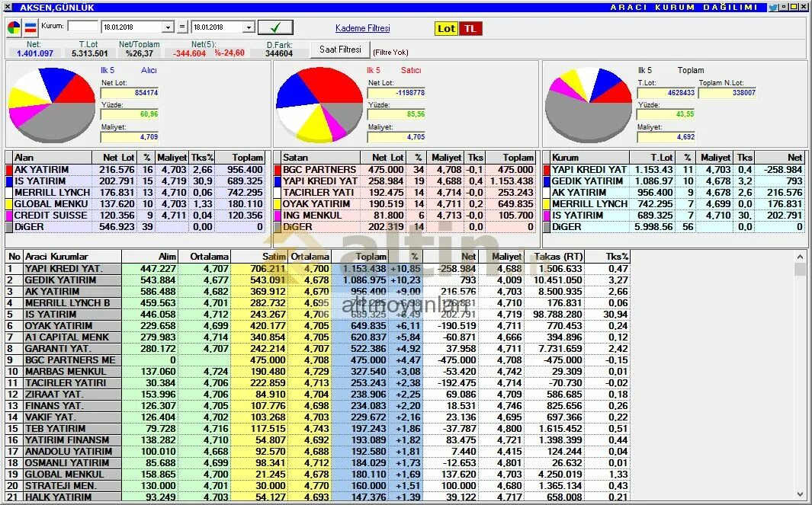Select the STRATEJI MEN. row

[x=317, y=485]
